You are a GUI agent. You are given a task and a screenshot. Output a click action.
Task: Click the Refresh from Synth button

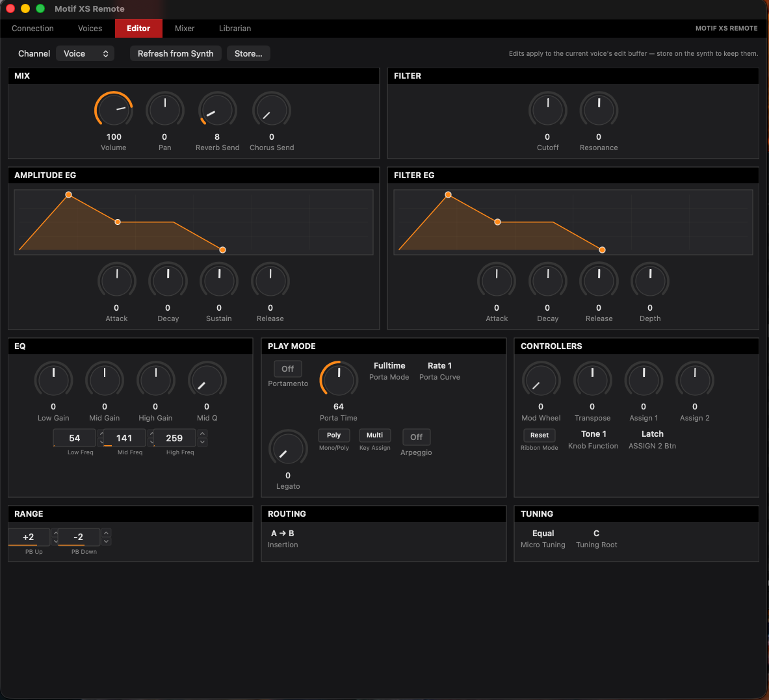[176, 53]
